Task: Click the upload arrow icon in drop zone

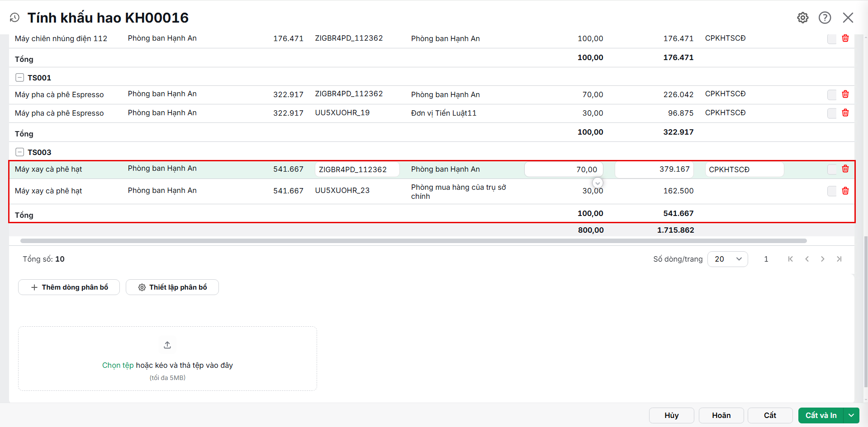Action: point(167,345)
